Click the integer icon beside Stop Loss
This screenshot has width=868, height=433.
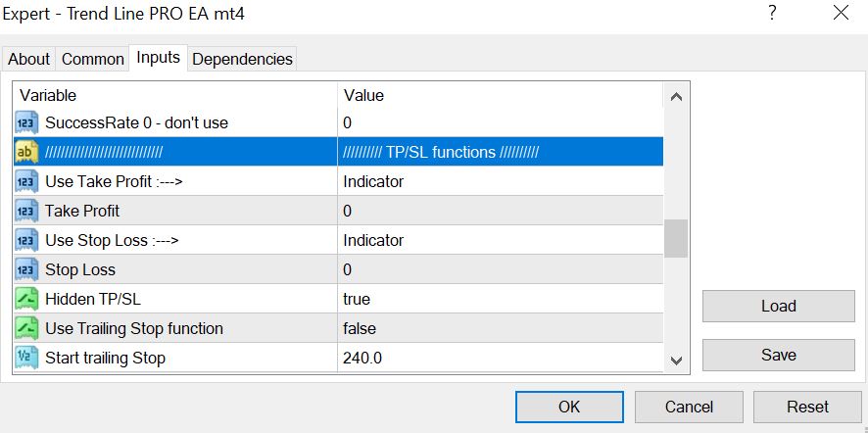(26, 269)
